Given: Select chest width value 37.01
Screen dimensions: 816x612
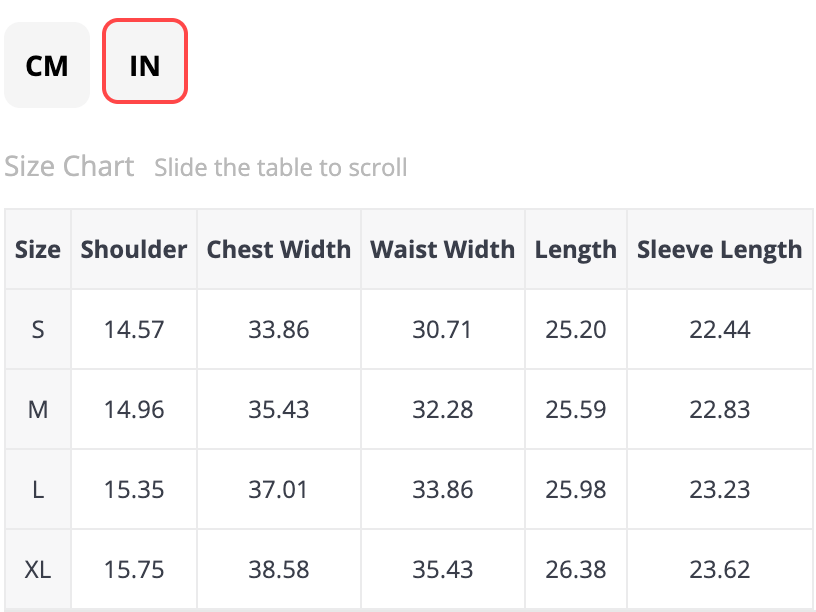Looking at the screenshot, I should pos(279,489).
